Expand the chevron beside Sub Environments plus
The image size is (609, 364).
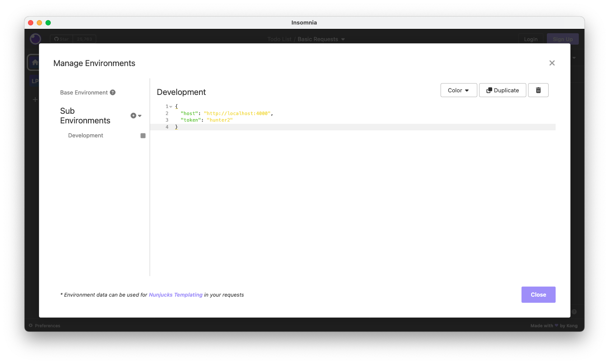coord(139,115)
